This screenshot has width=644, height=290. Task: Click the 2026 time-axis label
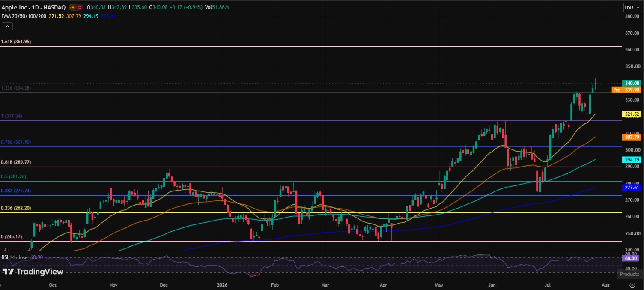pyautogui.click(x=222, y=284)
